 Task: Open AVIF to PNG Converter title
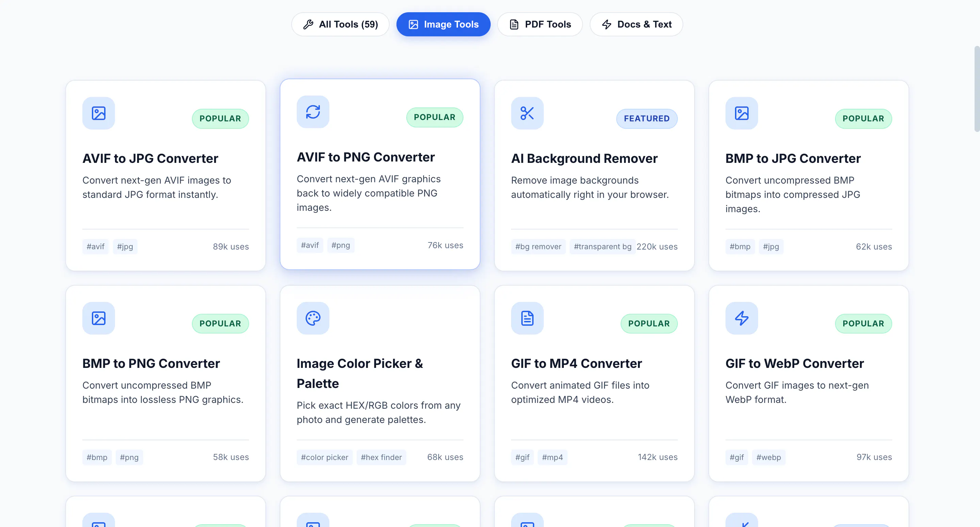point(365,157)
